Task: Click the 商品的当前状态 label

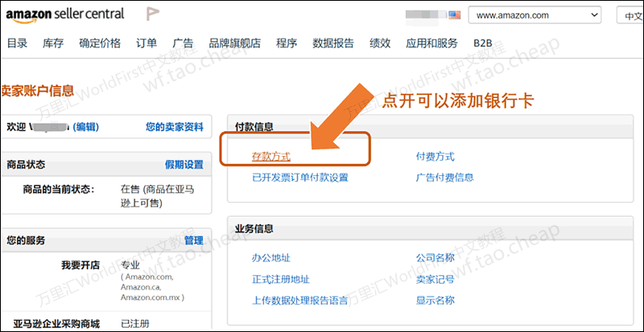Action: 59,189
